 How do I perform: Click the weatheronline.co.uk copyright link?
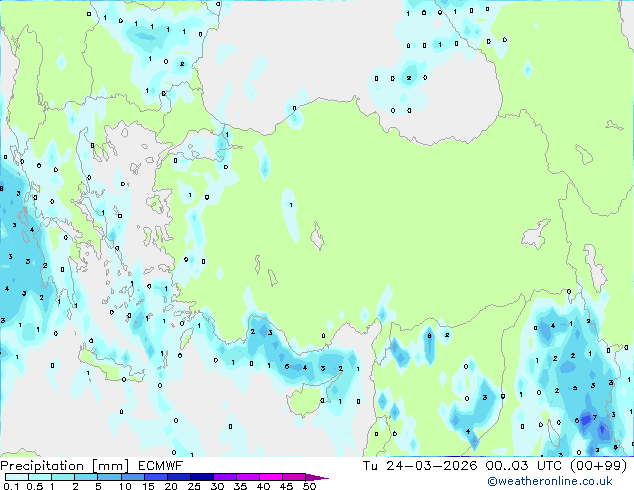[549, 481]
